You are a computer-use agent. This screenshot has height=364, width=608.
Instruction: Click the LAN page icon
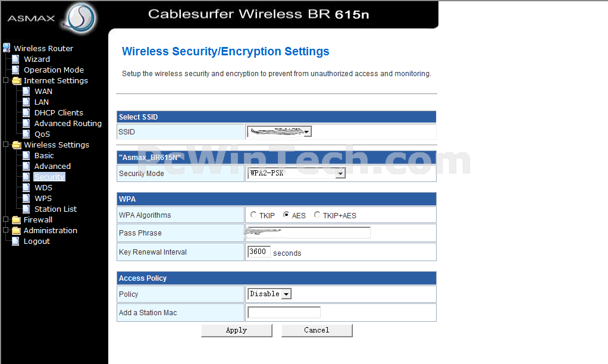(26, 102)
